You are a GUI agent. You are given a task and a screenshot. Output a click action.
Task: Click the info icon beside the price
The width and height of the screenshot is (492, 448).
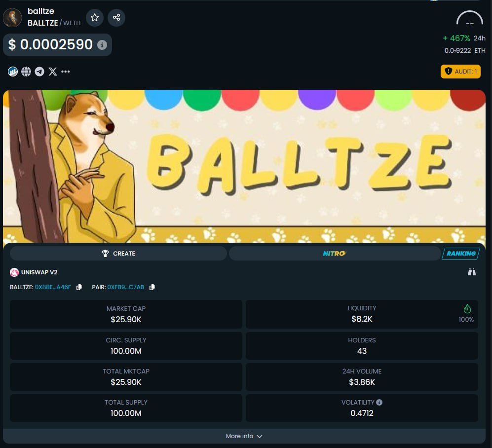click(x=102, y=45)
